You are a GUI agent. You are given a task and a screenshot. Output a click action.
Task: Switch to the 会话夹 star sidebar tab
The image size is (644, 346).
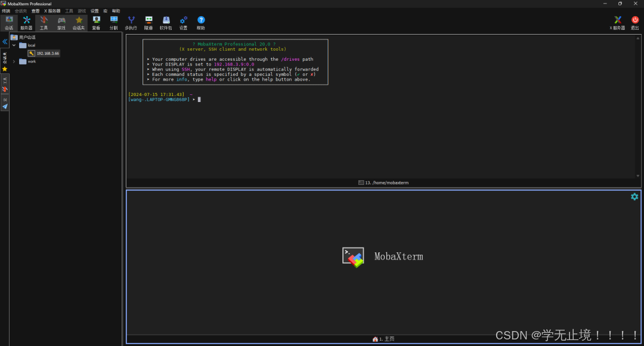[x=5, y=61]
